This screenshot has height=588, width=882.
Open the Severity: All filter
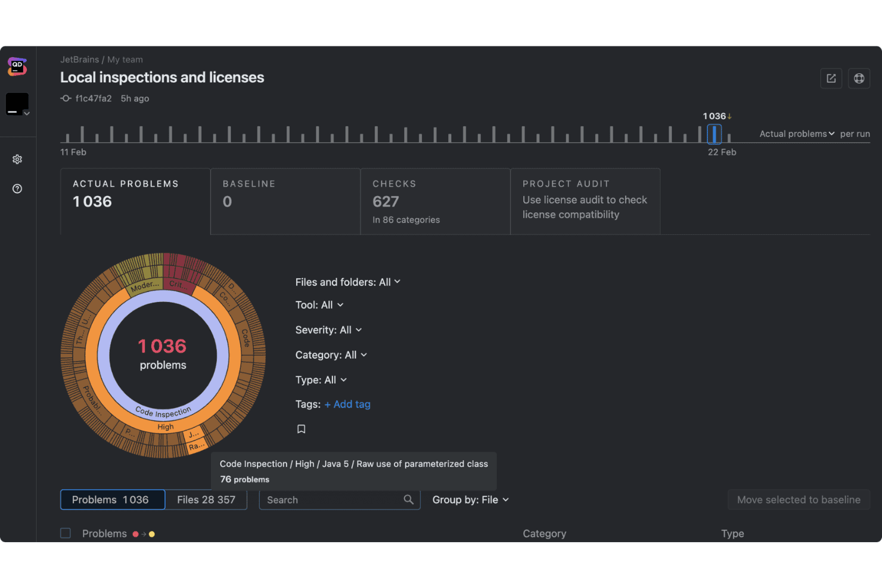coord(329,330)
